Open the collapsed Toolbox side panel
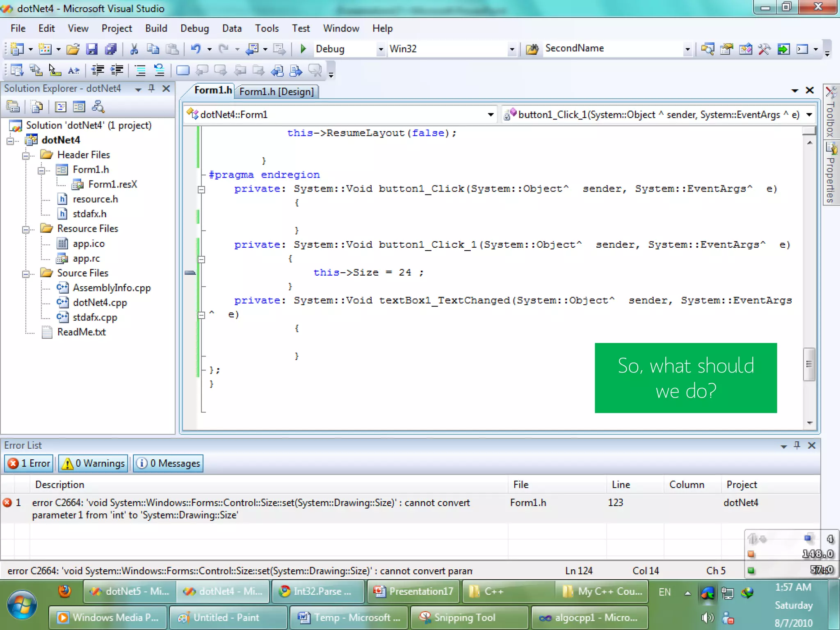The width and height of the screenshot is (840, 630). coord(831,111)
